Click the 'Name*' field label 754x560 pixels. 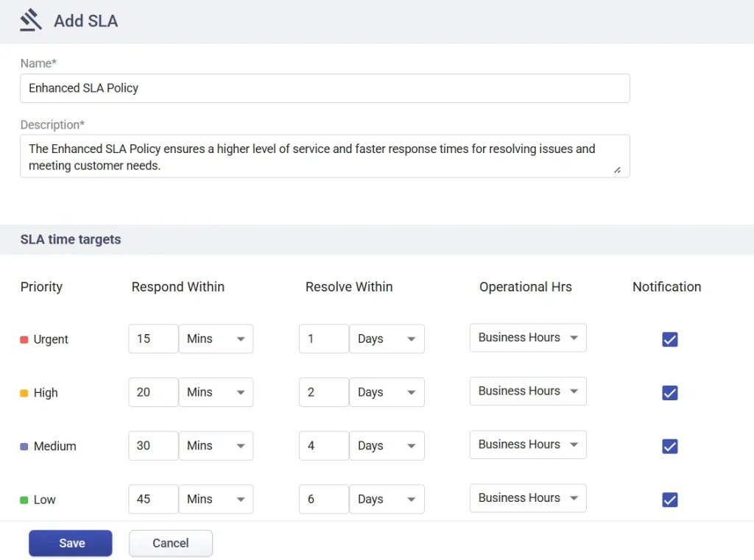(x=38, y=63)
